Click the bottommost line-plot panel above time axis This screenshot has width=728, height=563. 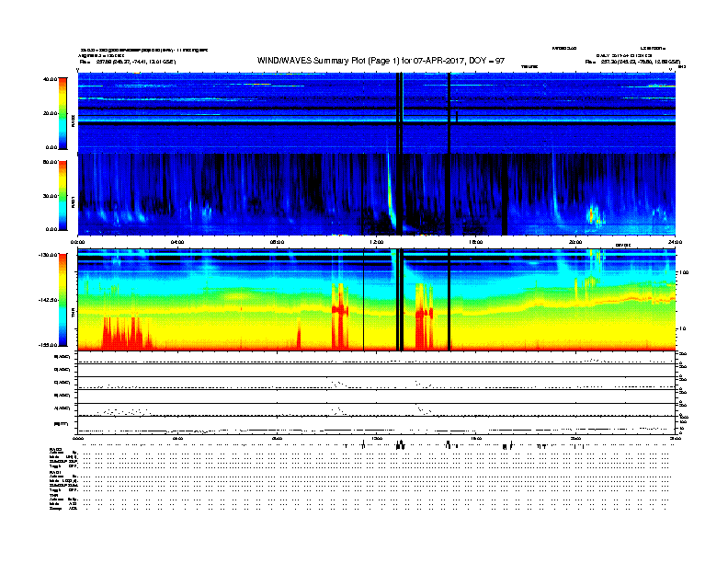377,425
